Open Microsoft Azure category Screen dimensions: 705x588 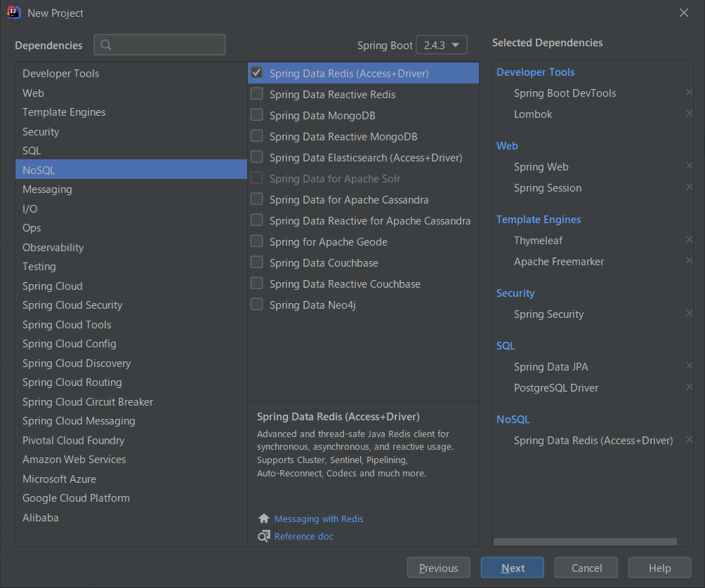[131, 479]
